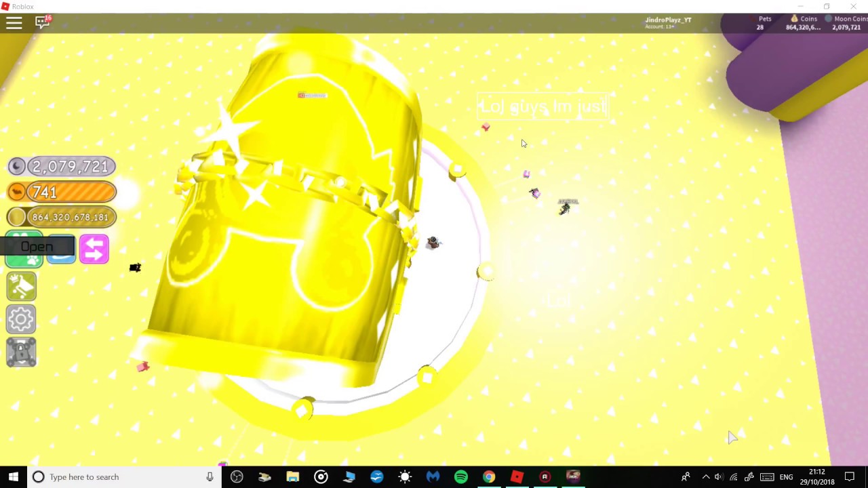Open Malwarebytes from the taskbar
This screenshot has width=868, height=488.
pos(433,476)
